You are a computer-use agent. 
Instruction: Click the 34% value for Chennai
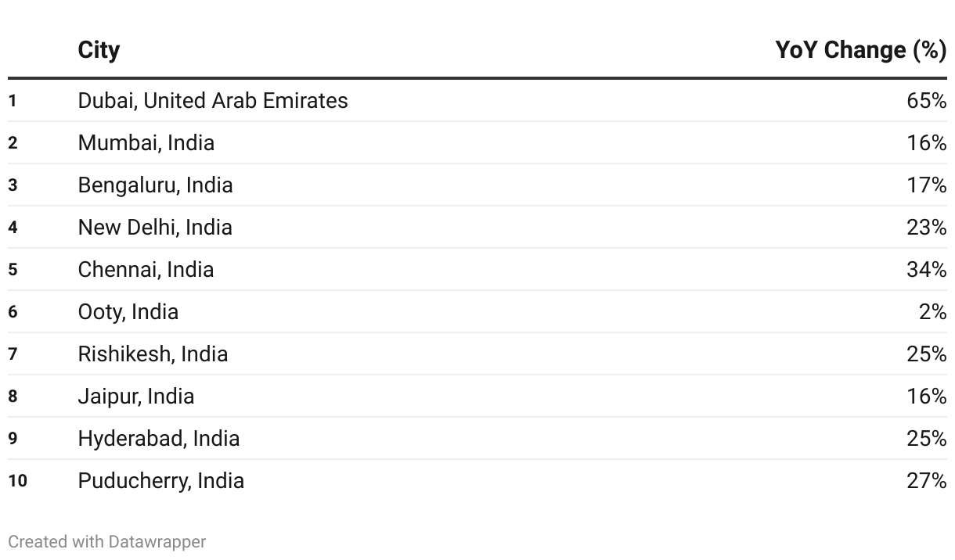coord(927,269)
